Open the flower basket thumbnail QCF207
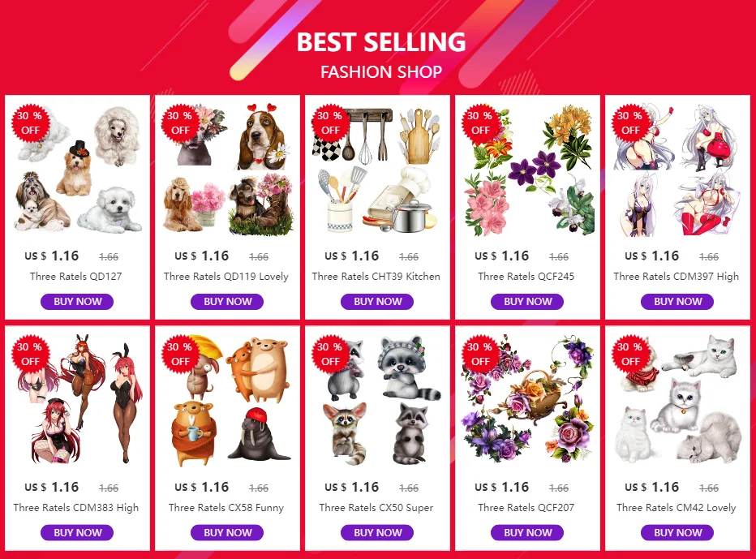The height and width of the screenshot is (559, 756). 527,401
